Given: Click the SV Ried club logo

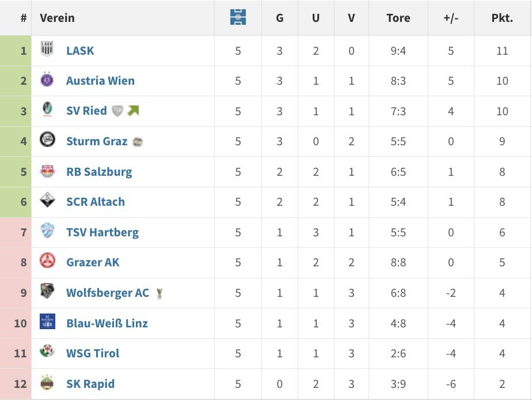Looking at the screenshot, I should [x=47, y=110].
